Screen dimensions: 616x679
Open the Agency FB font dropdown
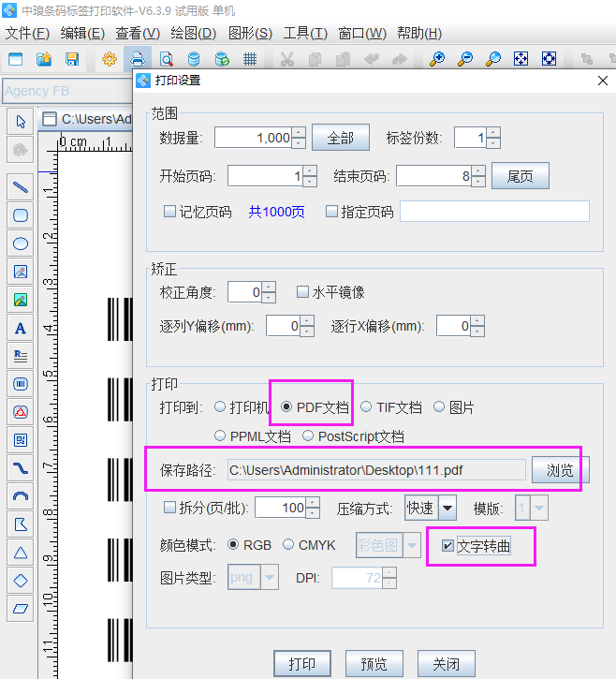[x=66, y=91]
